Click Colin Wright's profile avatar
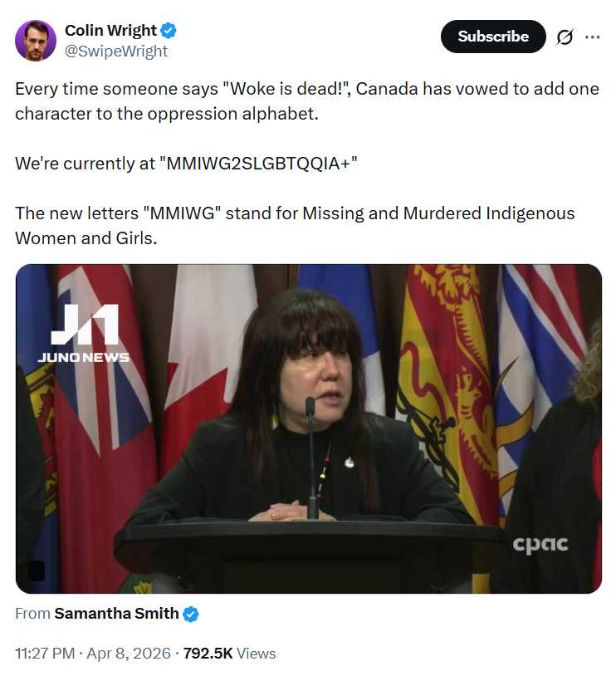This screenshot has width=616, height=676. pos(36,41)
